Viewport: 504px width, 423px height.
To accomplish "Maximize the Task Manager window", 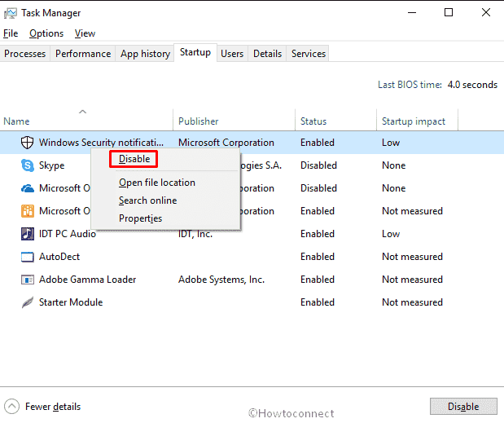I will pos(449,12).
